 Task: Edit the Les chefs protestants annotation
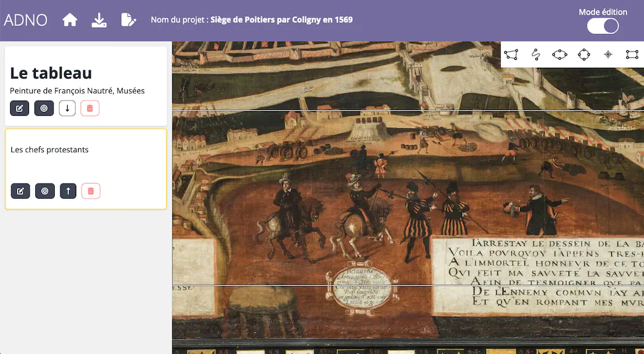pos(20,191)
